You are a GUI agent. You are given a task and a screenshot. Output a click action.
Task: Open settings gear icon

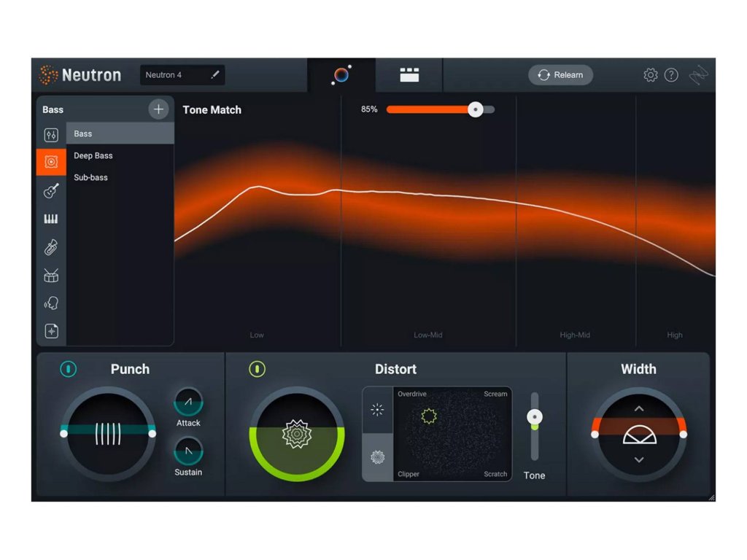pyautogui.click(x=650, y=75)
